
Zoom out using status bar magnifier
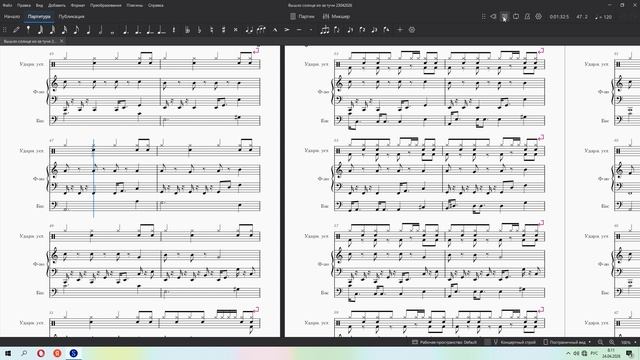pos(600,342)
